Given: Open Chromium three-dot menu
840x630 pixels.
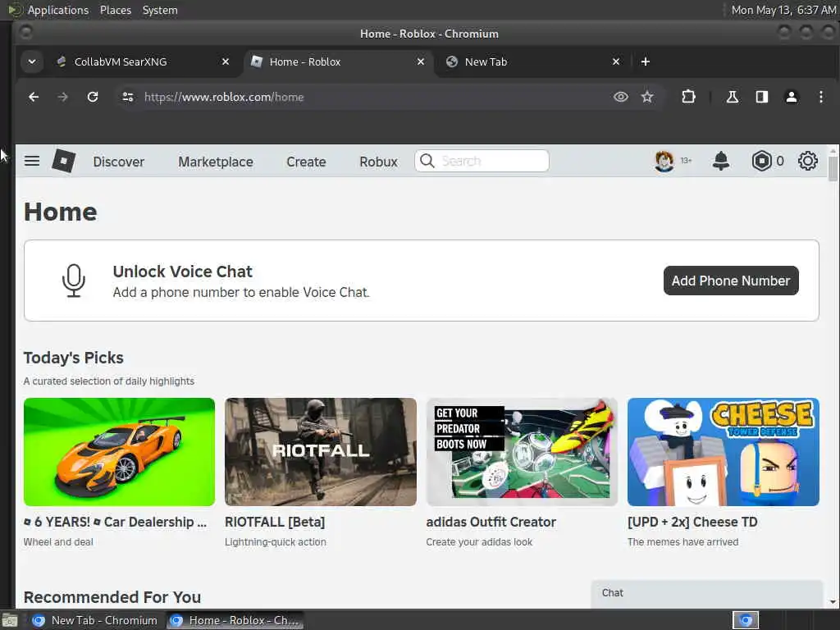Looking at the screenshot, I should [820, 97].
